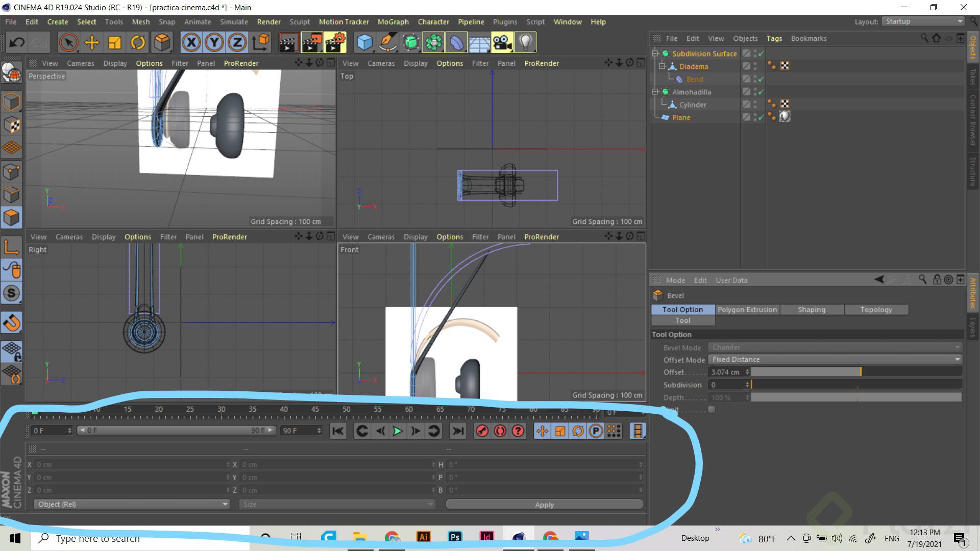The image size is (980, 551).
Task: Collapse the Diadema tree branch
Action: pyautogui.click(x=663, y=66)
